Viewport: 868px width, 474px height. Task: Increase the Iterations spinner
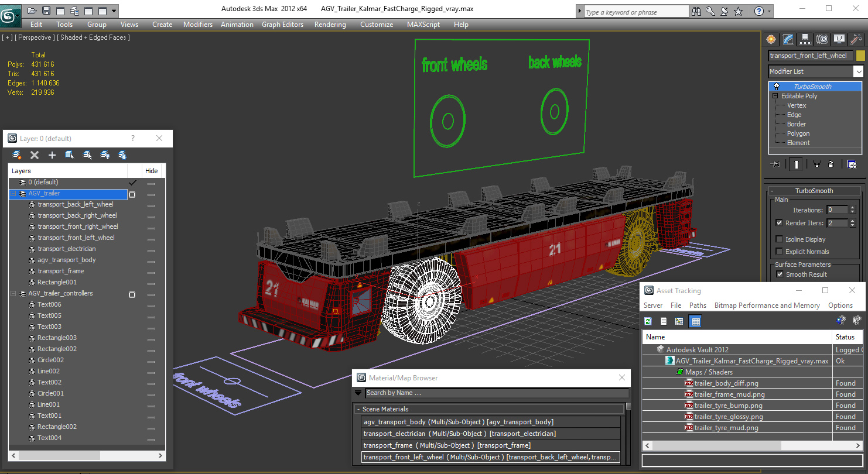(x=853, y=208)
